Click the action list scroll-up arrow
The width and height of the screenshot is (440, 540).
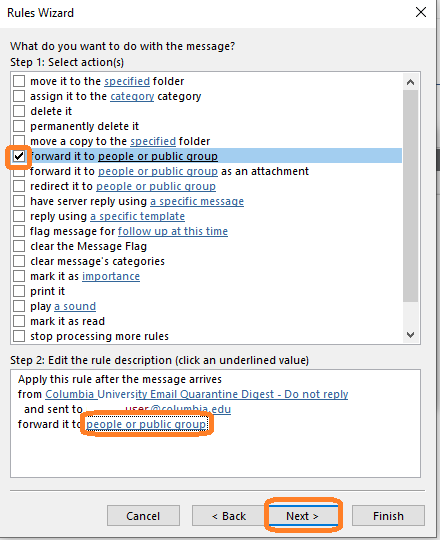[x=410, y=82]
